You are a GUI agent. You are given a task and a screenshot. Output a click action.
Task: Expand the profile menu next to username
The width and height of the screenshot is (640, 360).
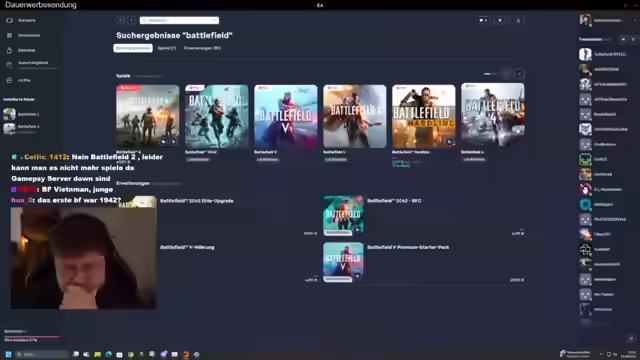634,20
